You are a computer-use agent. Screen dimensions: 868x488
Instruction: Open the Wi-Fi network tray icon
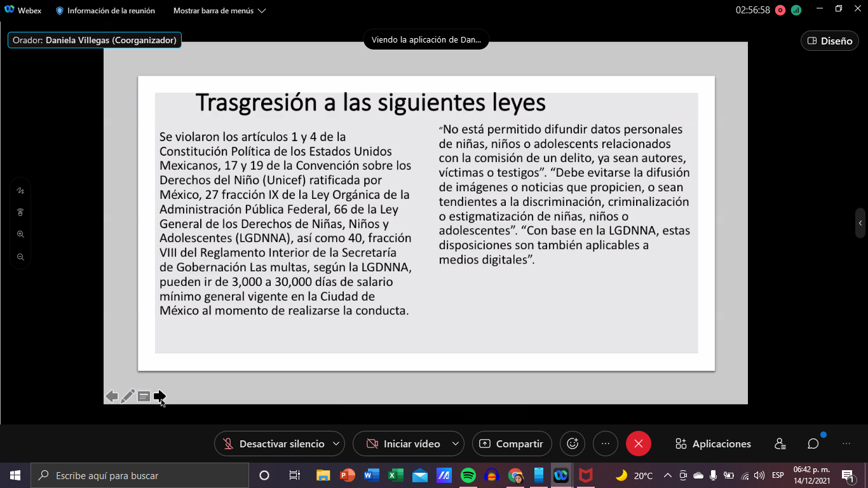[745, 475]
